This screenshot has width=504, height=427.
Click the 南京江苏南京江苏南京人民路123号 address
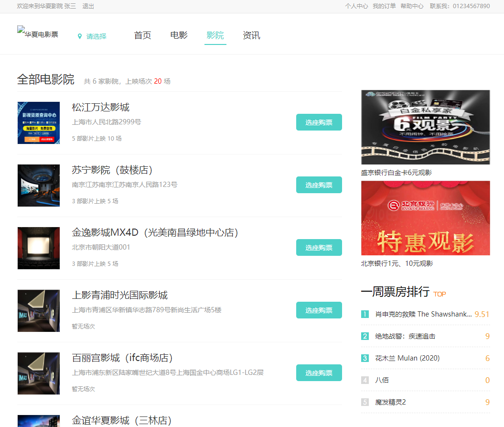pos(124,185)
